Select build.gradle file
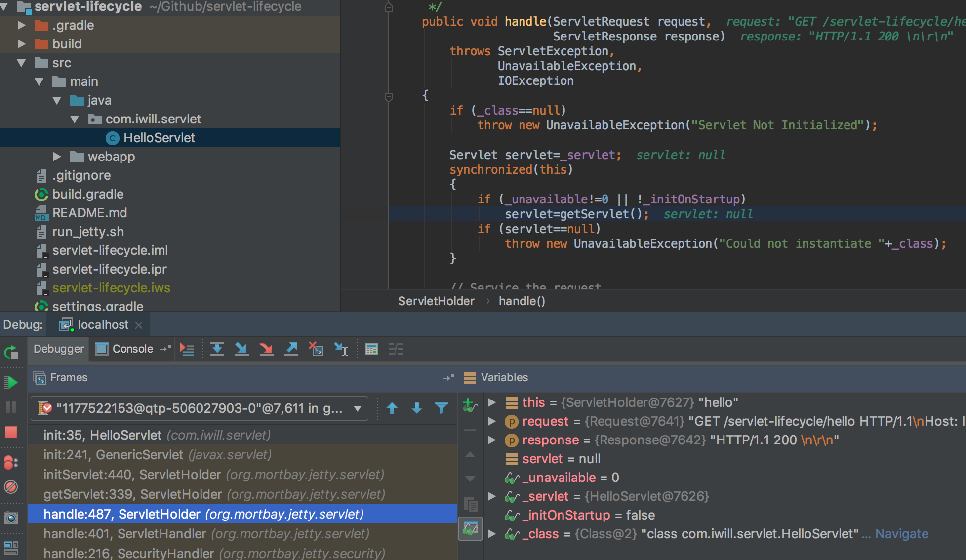966x560 pixels. [170, 194]
